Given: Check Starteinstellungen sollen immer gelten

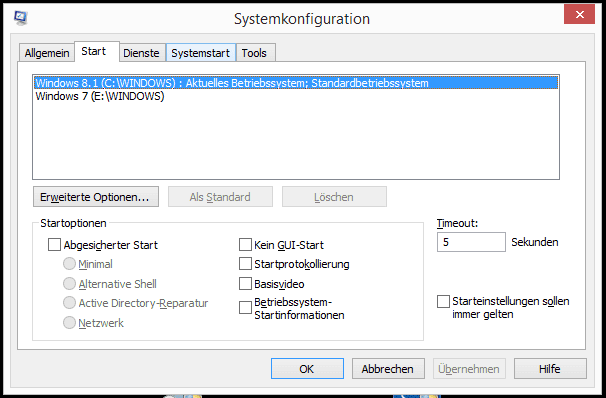Looking at the screenshot, I should pyautogui.click(x=443, y=301).
